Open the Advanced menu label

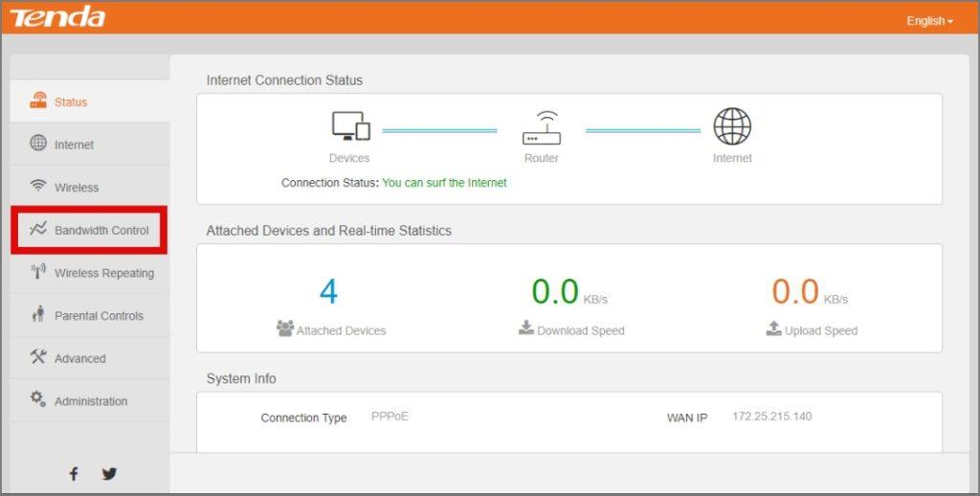80,358
